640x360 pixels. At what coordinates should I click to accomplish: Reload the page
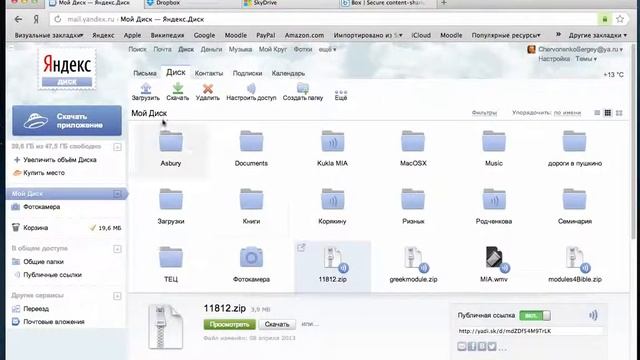(58, 19)
